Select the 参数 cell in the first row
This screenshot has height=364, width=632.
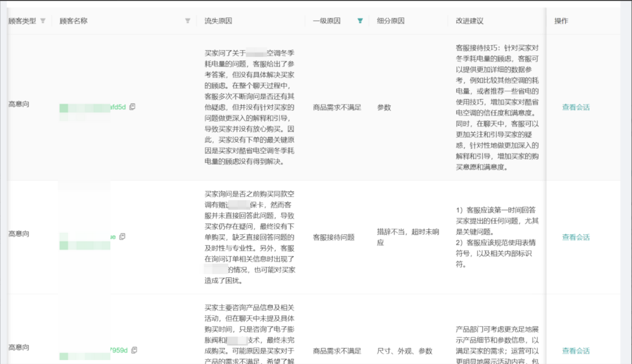(x=384, y=107)
